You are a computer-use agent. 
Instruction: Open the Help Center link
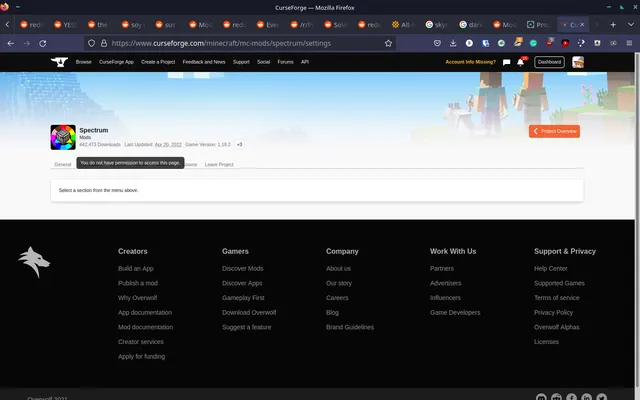[x=551, y=269]
